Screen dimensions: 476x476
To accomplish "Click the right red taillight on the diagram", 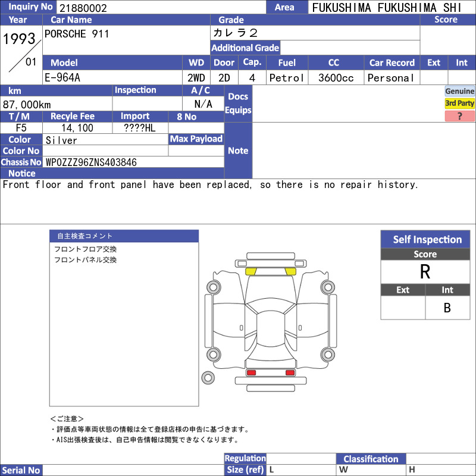I will pyautogui.click(x=290, y=372).
